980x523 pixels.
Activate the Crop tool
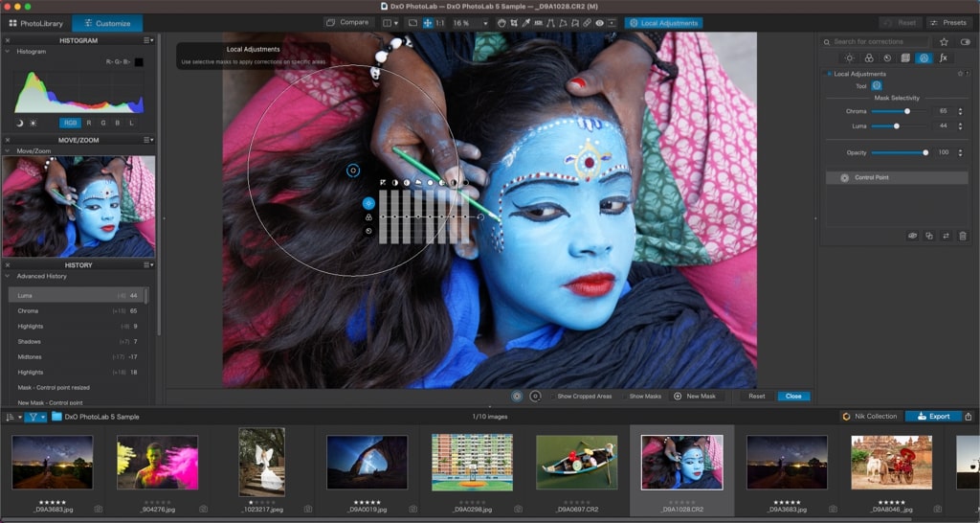click(514, 23)
